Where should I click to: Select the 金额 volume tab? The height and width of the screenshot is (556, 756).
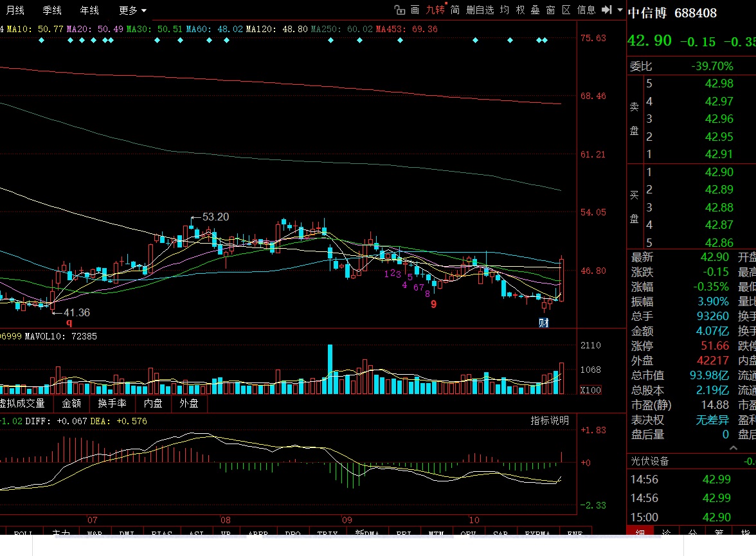71,403
